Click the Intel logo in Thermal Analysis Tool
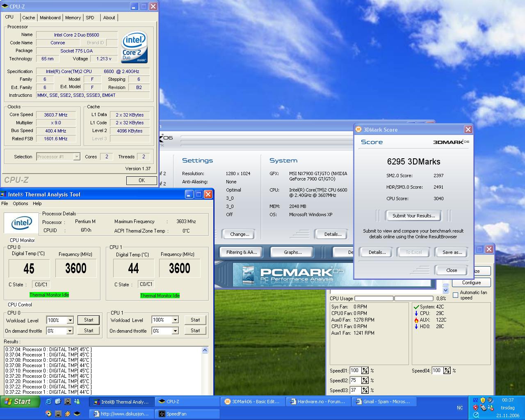The height and width of the screenshot is (420, 525). (x=22, y=223)
